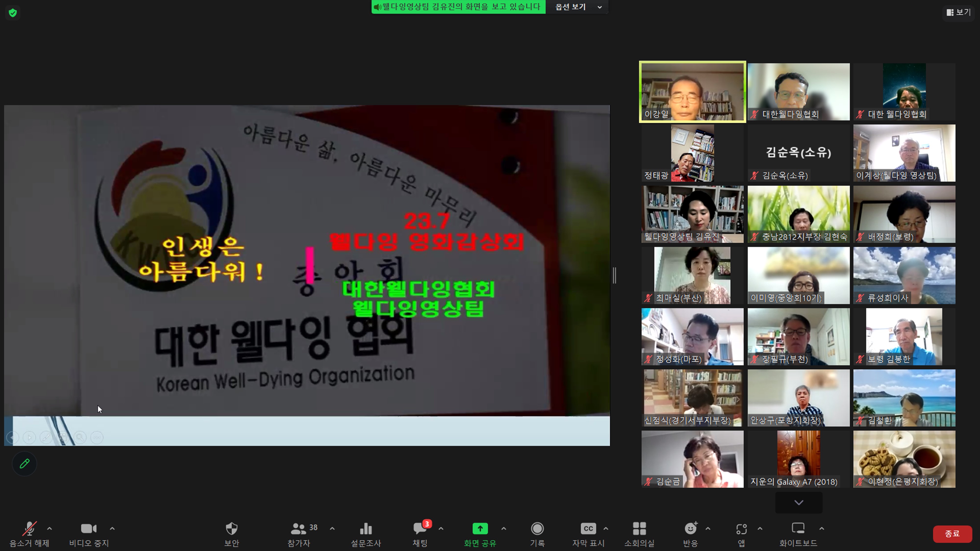Click the green screen sharing notification banner
This screenshot has height=551, width=980.
pyautogui.click(x=458, y=7)
